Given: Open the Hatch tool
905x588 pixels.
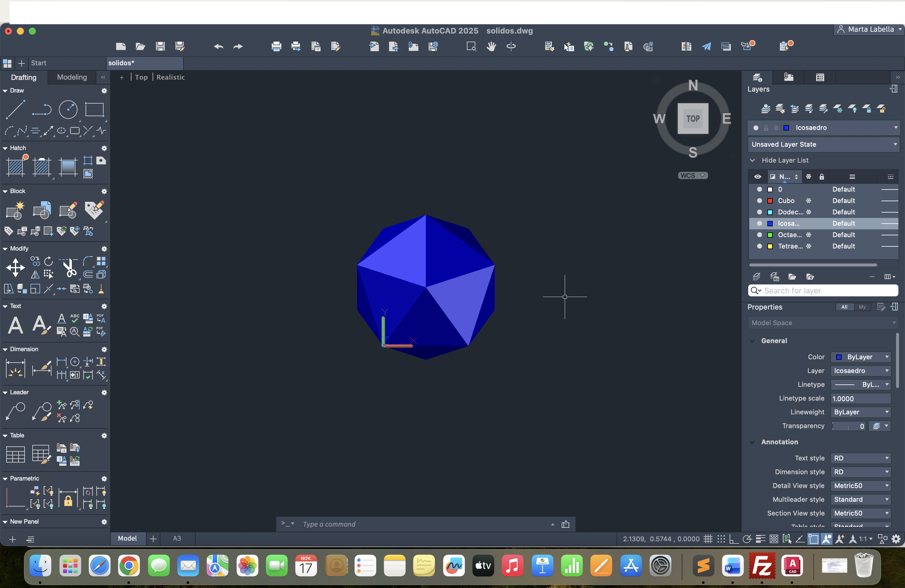Looking at the screenshot, I should 16,166.
